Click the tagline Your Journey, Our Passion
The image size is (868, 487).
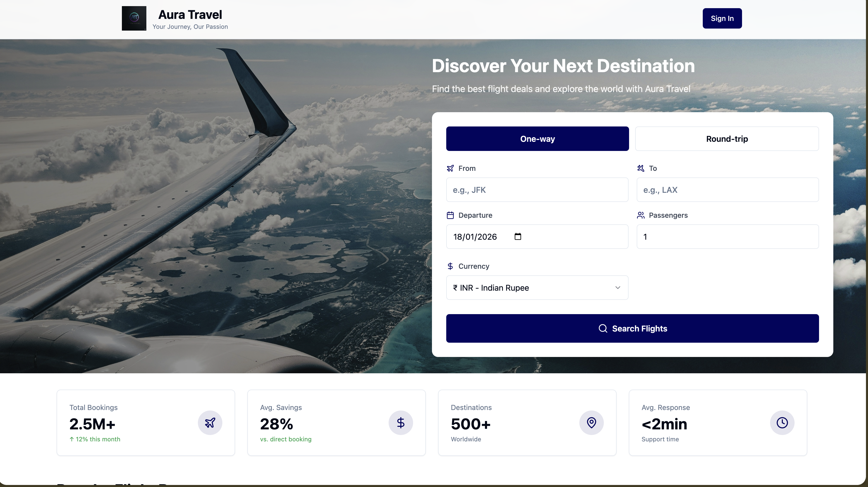pyautogui.click(x=190, y=27)
